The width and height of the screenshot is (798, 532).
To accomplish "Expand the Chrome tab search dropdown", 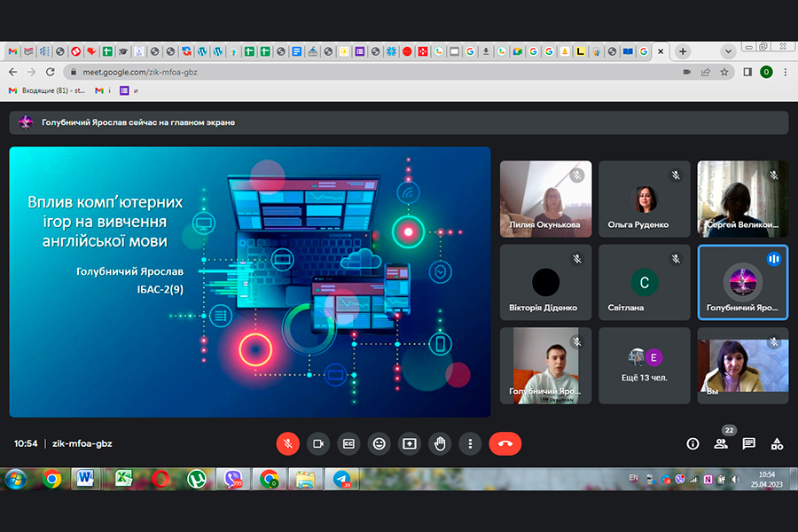I will pos(728,51).
